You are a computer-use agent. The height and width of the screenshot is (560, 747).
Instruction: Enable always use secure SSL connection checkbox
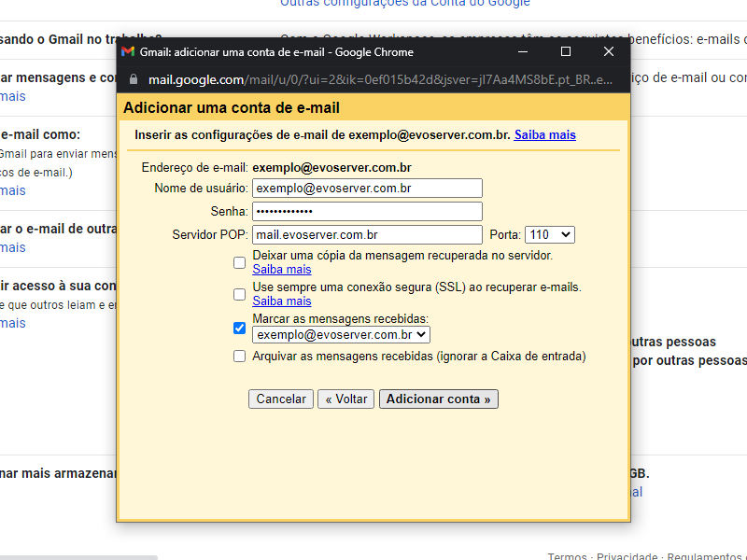240,294
